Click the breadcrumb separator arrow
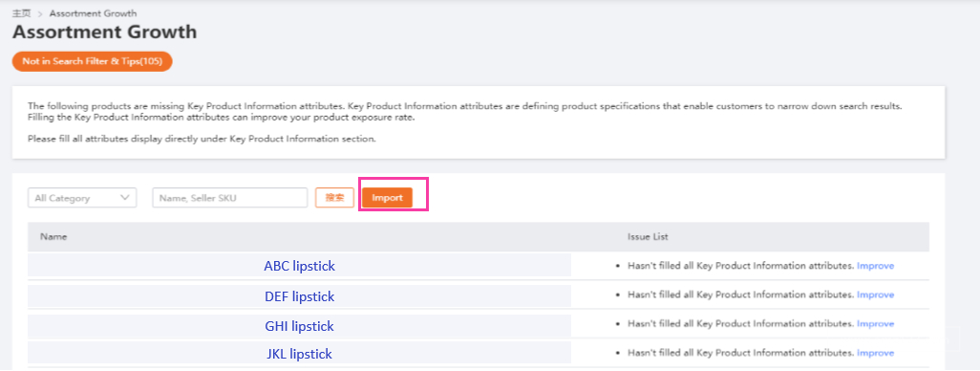Viewport: 980px width, 371px height. (x=40, y=13)
